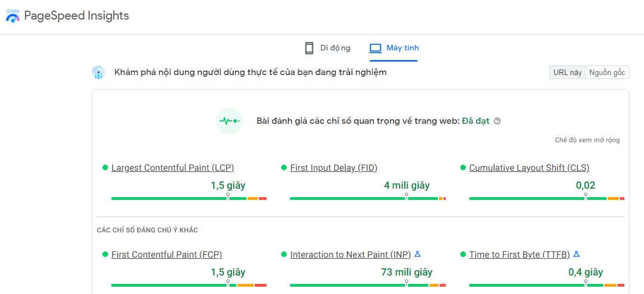The image size is (644, 294).
Task: Click the FID distribution bar
Action: [x=368, y=199]
